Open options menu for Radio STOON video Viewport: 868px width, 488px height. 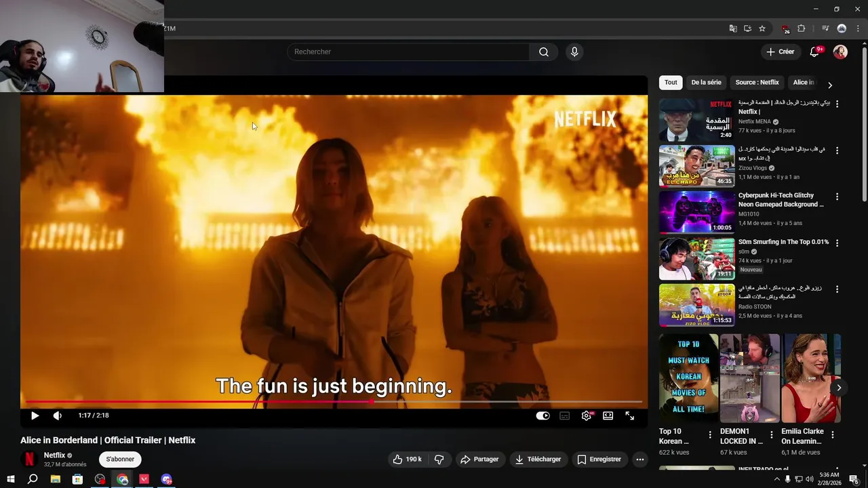coord(837,289)
